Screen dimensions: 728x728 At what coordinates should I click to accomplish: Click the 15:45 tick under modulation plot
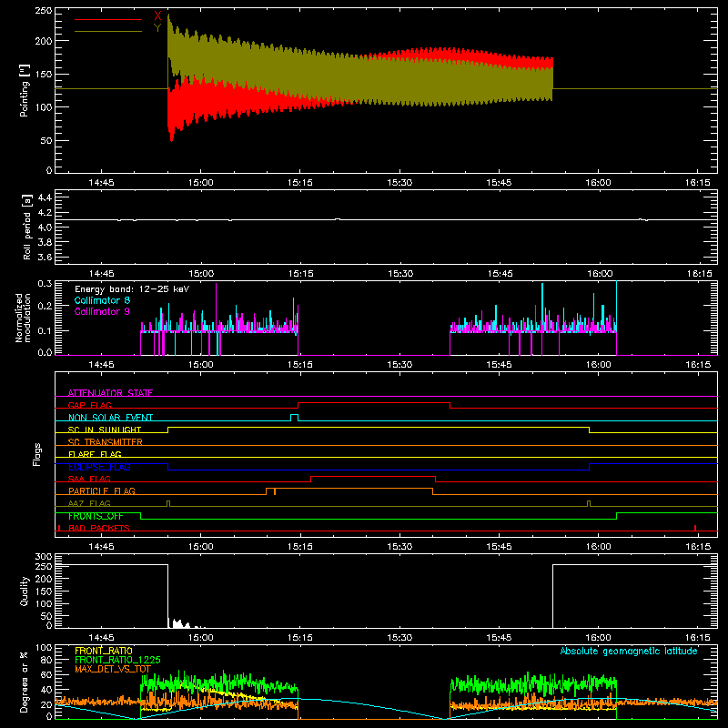[x=499, y=365]
